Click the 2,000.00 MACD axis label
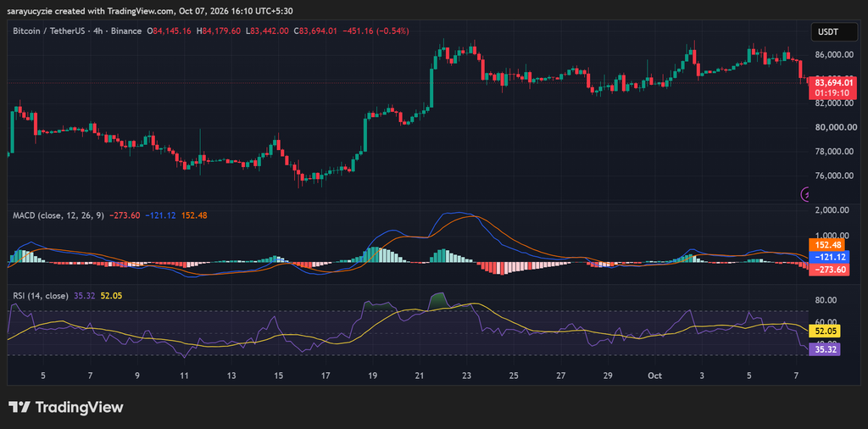Viewport: 868px width, 429px height. pyautogui.click(x=832, y=209)
